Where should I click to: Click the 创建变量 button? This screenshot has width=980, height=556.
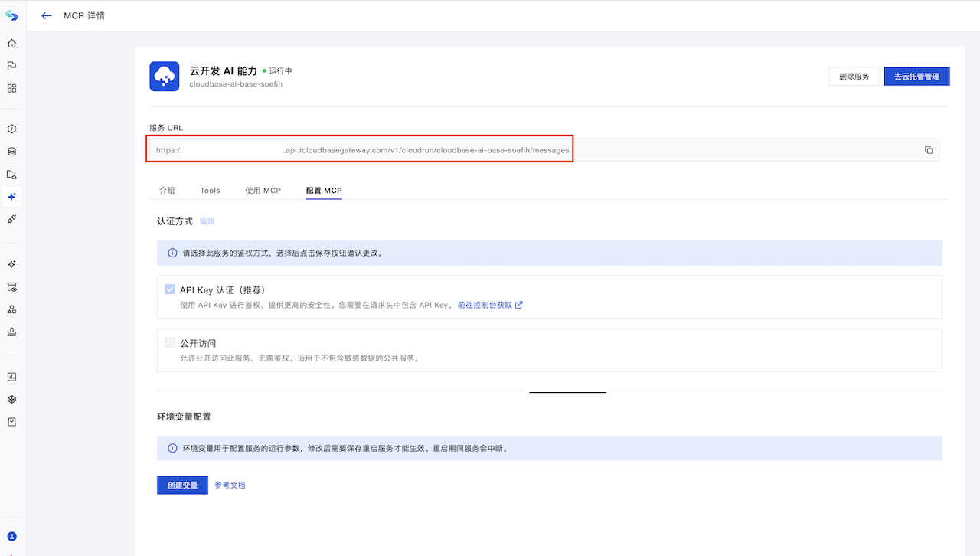click(182, 486)
